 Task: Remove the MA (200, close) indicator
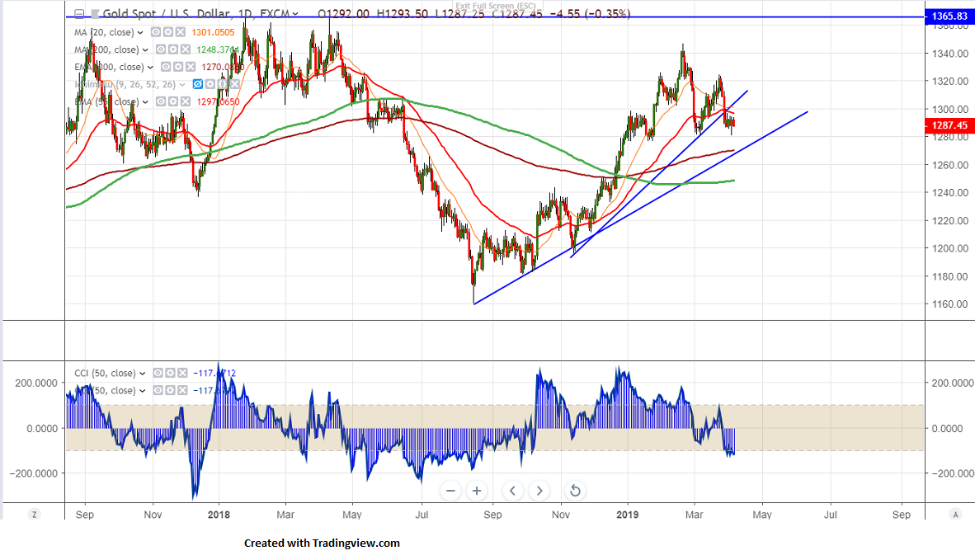186,49
